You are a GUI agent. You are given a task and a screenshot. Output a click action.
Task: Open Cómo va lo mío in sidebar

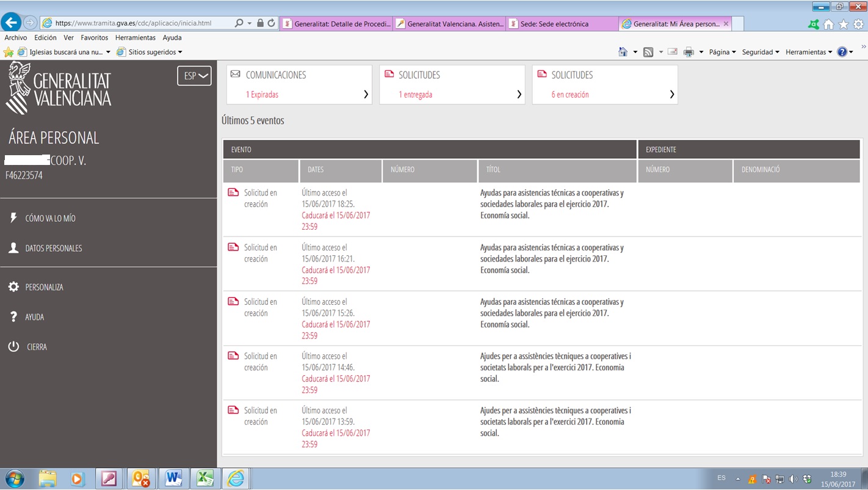(x=50, y=218)
